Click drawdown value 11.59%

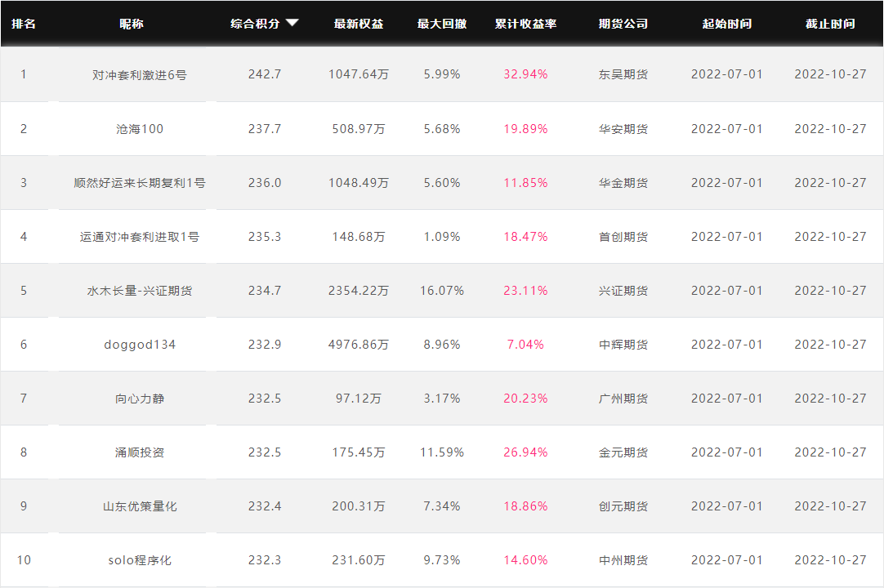[x=442, y=452]
